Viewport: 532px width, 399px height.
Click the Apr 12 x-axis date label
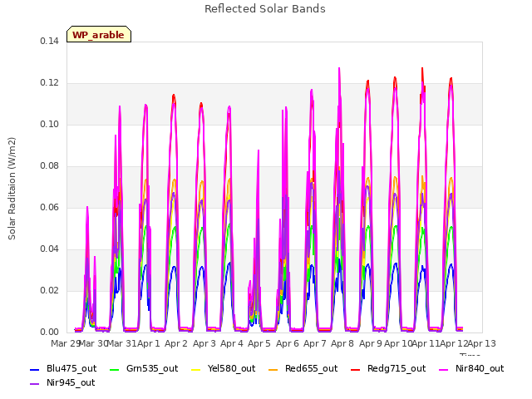point(454,343)
